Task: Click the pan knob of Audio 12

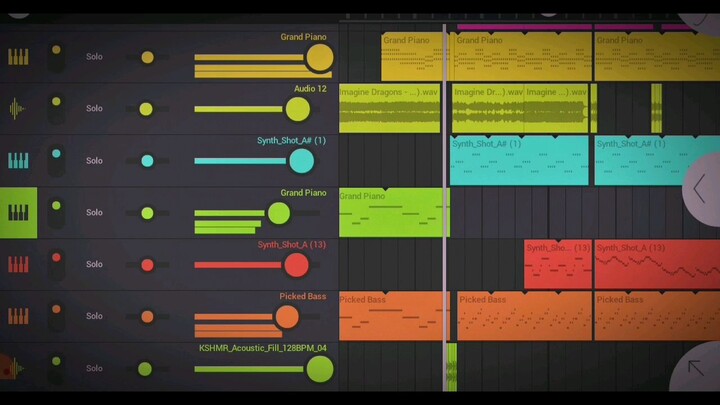Action: 146,109
